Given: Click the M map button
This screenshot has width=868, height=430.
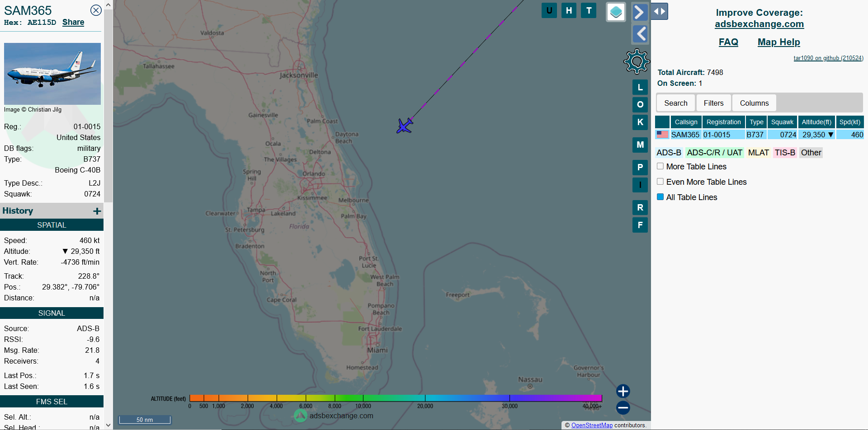Looking at the screenshot, I should [x=640, y=145].
